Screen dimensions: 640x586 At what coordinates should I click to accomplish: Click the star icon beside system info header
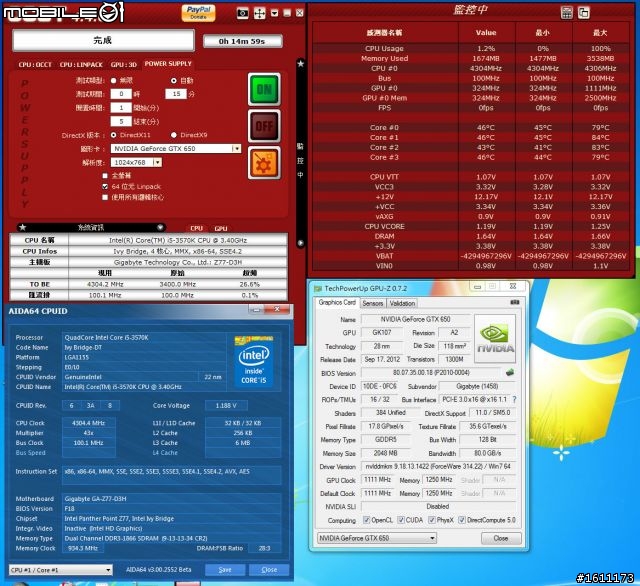[x=23, y=227]
